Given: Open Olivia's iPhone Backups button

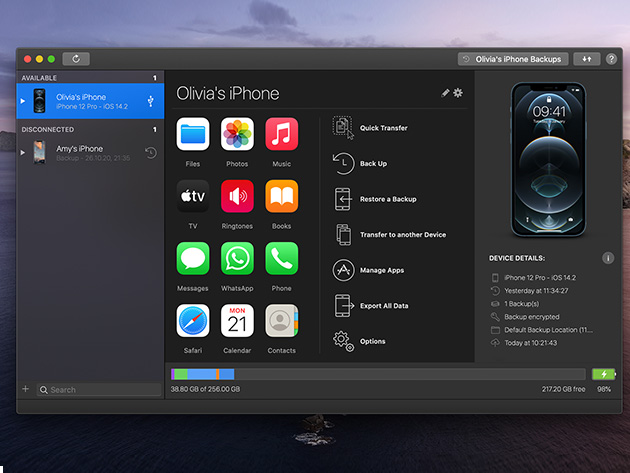Looking at the screenshot, I should coord(513,59).
